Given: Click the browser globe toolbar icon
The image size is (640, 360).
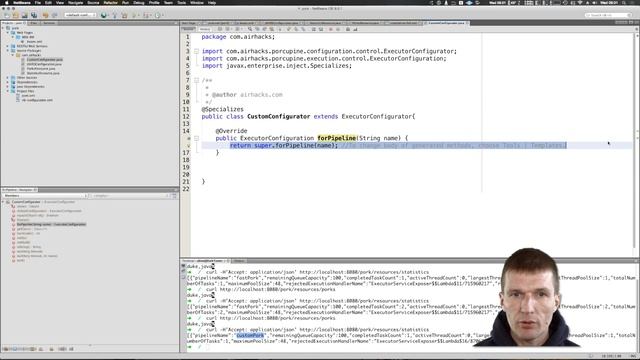Looking at the screenshot, I should pos(104,15).
